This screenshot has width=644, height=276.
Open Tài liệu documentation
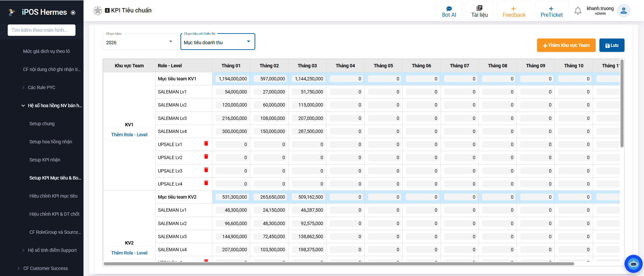point(479,11)
